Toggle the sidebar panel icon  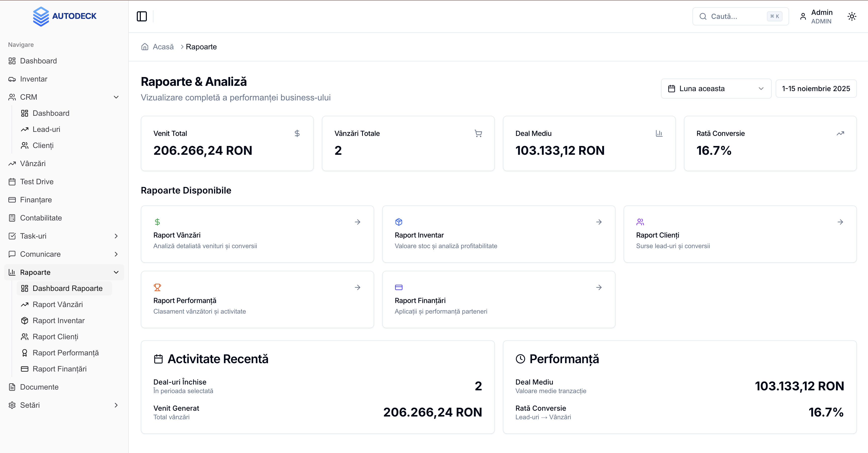[x=142, y=16]
